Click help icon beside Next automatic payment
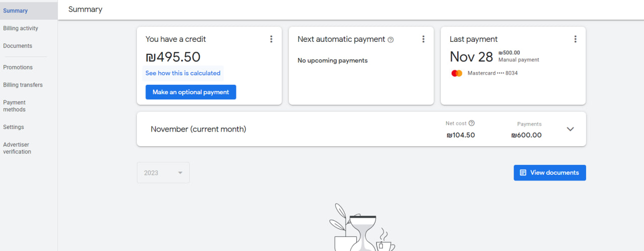The height and width of the screenshot is (251, 644). (x=391, y=40)
